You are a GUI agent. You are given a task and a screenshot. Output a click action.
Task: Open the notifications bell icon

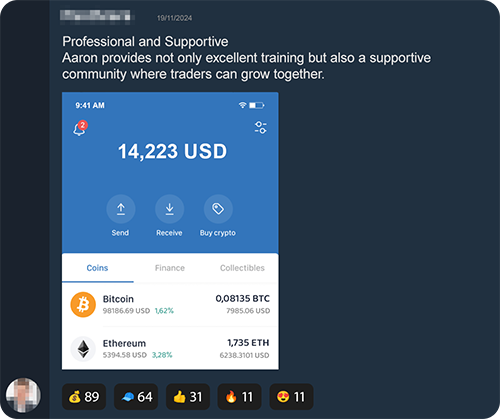coord(80,128)
